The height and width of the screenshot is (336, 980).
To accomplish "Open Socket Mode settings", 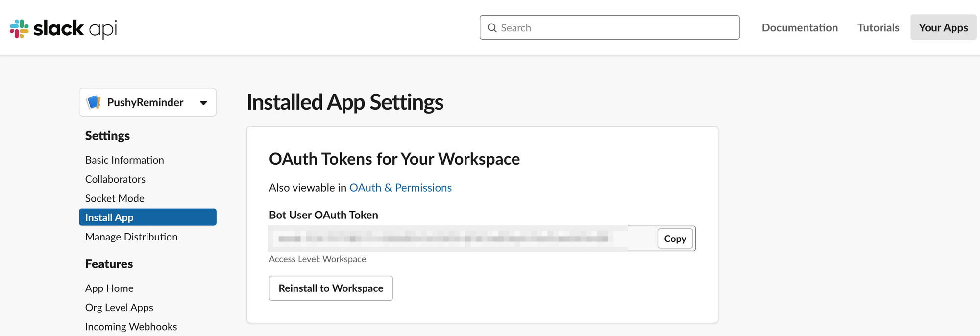I will [x=115, y=198].
